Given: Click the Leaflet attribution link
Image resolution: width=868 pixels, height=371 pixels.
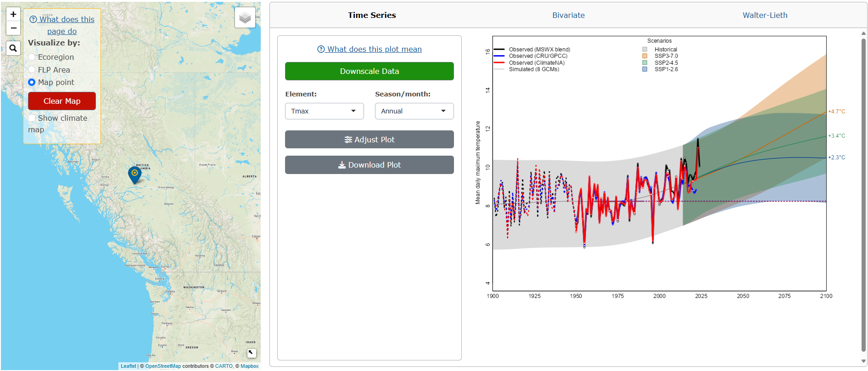Looking at the screenshot, I should click(129, 366).
